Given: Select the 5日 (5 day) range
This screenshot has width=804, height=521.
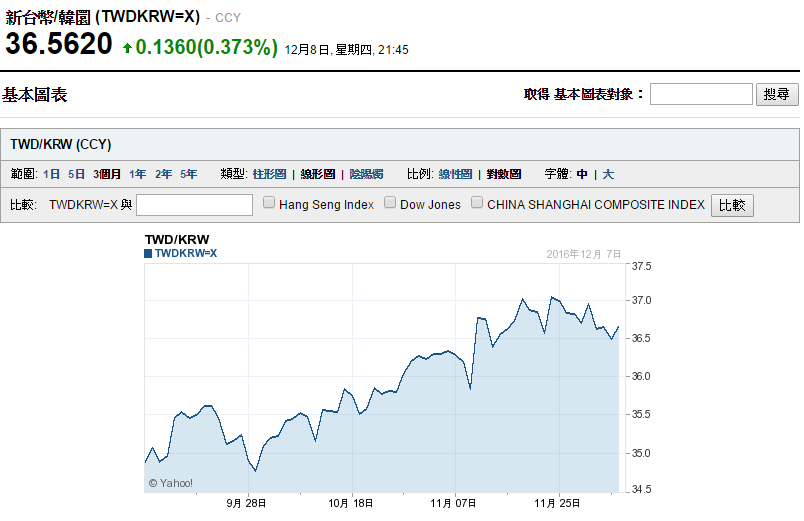Looking at the screenshot, I should tap(77, 174).
